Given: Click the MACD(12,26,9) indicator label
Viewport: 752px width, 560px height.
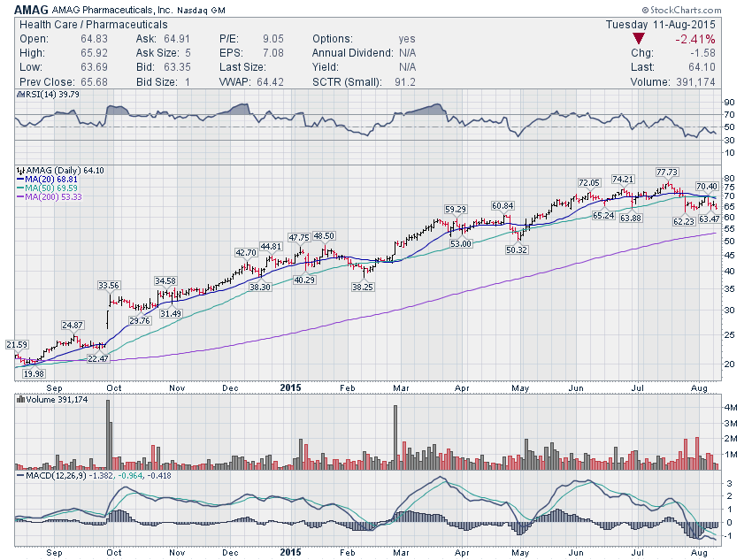Looking at the screenshot, I should click(58, 476).
